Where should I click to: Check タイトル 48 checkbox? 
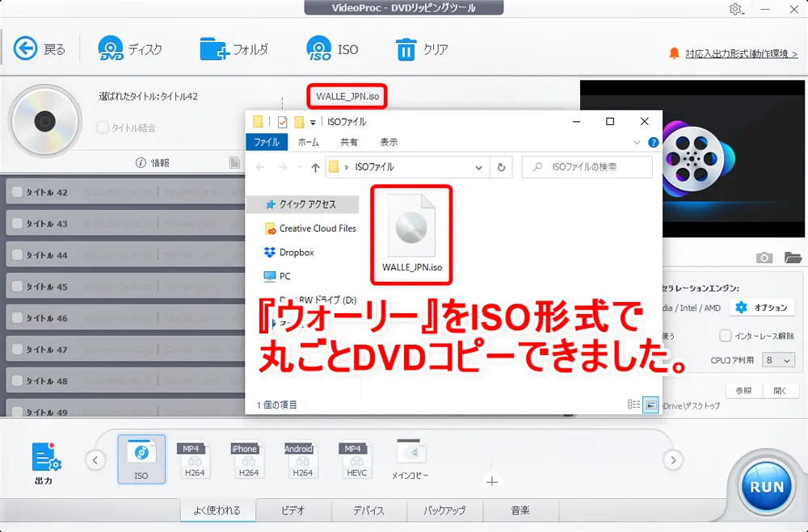click(17, 380)
